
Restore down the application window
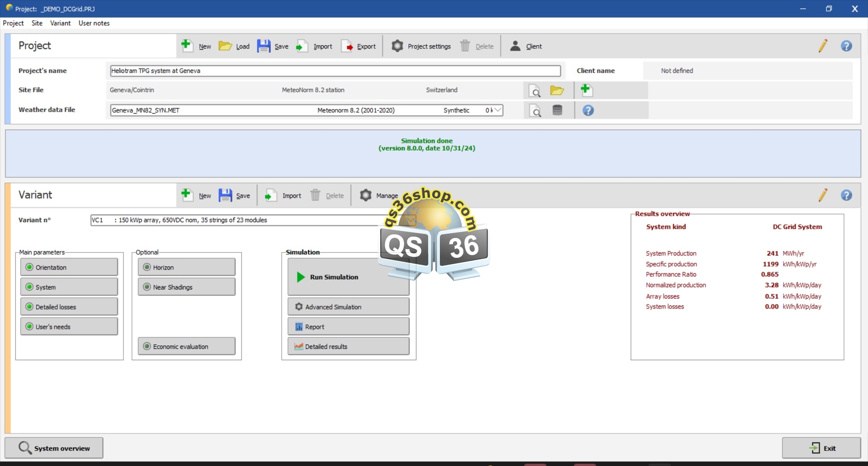coord(829,9)
